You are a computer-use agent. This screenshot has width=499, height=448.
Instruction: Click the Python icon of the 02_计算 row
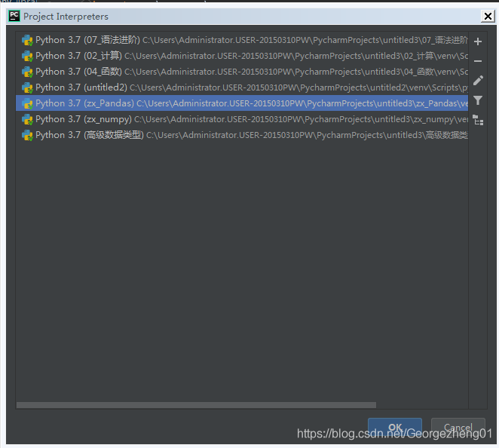point(27,56)
